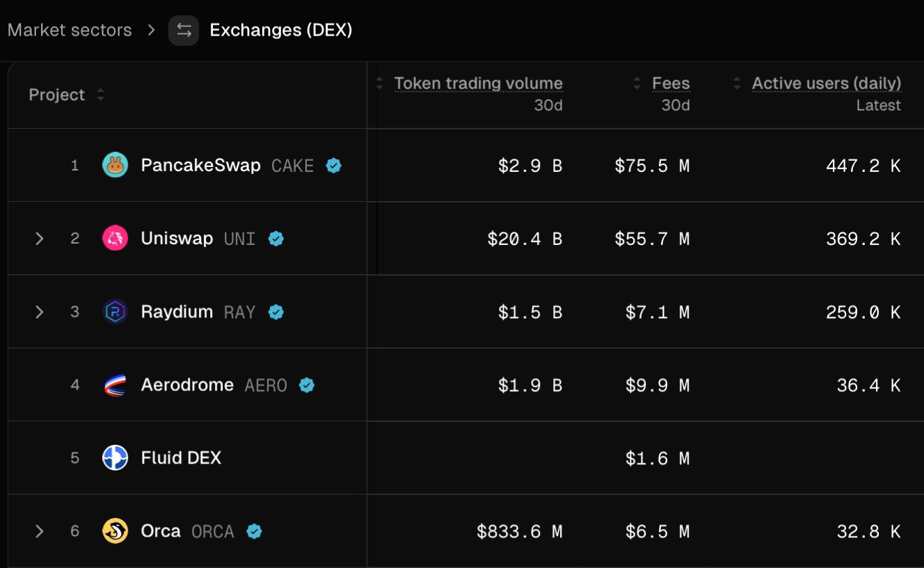The width and height of the screenshot is (924, 568).
Task: Expand the Uniswap row chevron
Action: point(40,239)
